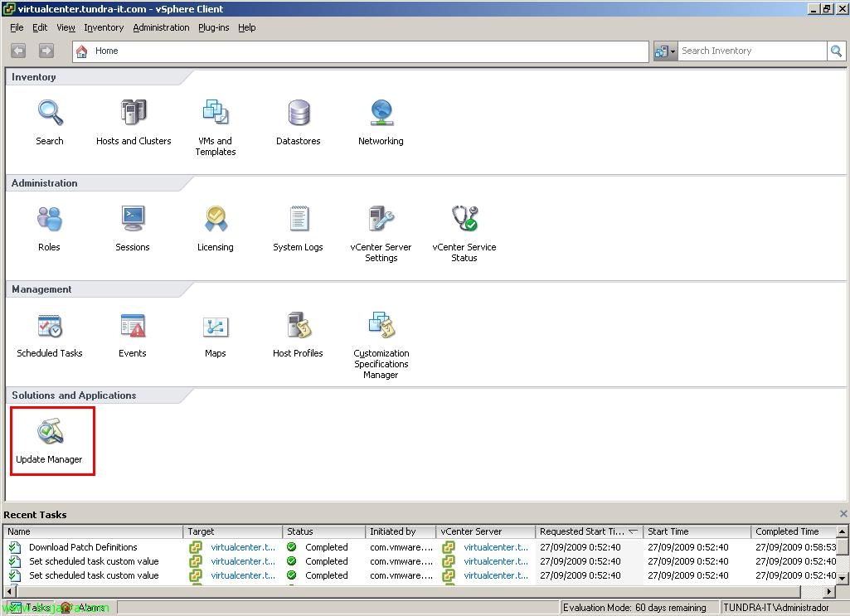
Task: Click target link of Download Patch Definitions
Action: point(243,547)
